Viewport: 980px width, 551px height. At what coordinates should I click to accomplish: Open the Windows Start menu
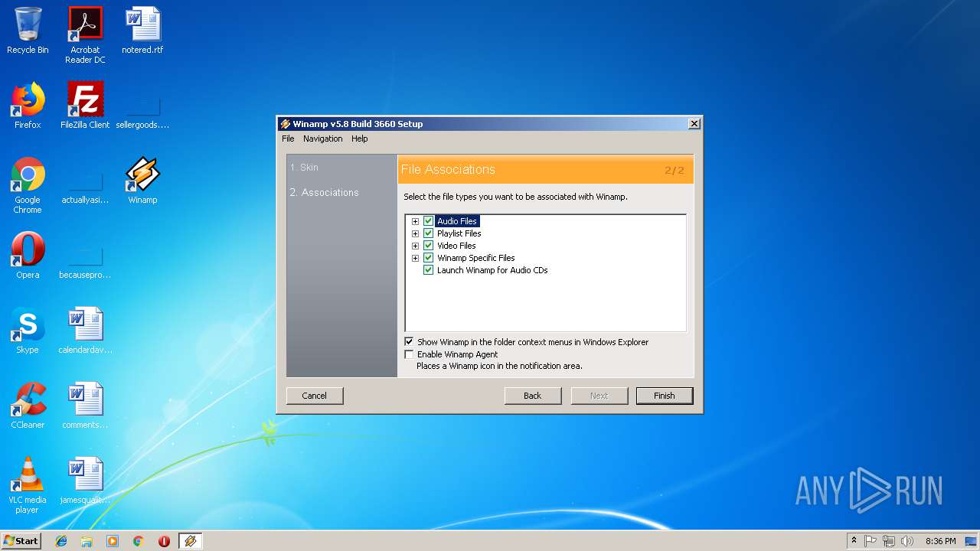pos(21,541)
